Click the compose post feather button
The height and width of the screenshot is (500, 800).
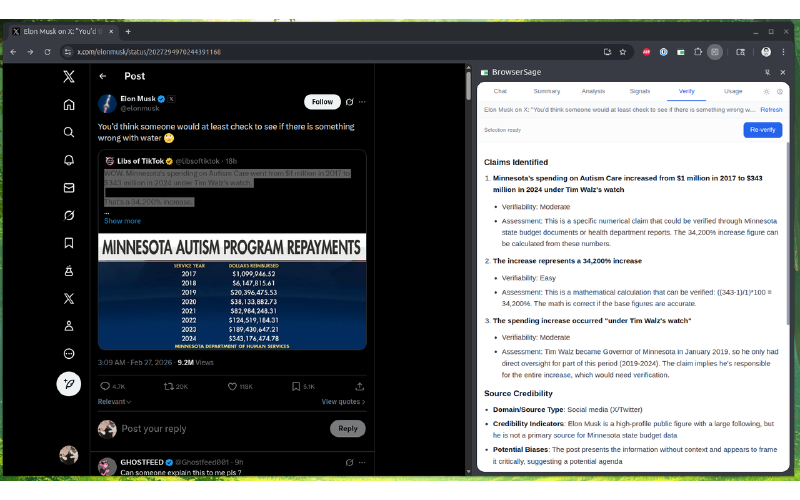69,383
